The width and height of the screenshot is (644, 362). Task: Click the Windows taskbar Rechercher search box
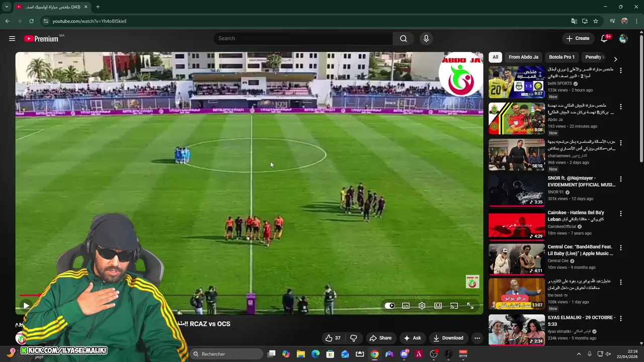(x=226, y=354)
